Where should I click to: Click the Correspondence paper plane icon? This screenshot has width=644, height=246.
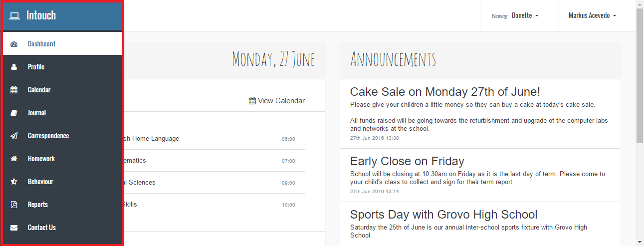[x=14, y=136]
